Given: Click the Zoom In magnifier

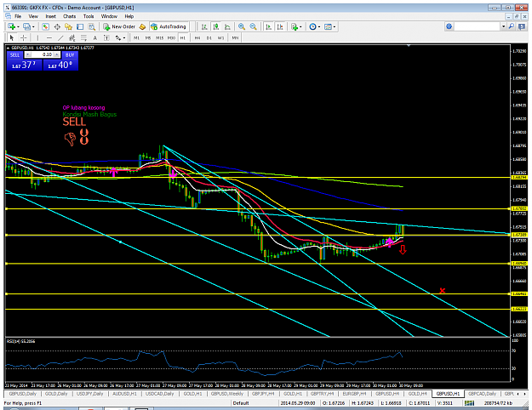Looking at the screenshot, I should click(x=242, y=26).
